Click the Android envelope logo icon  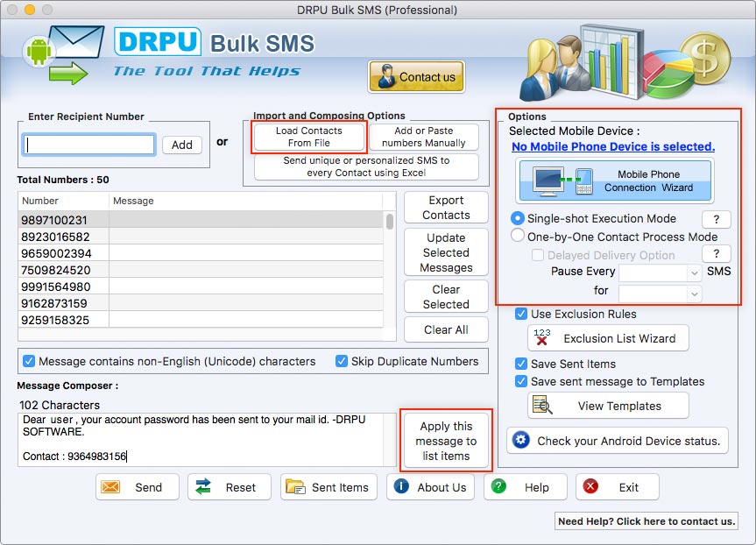(63, 54)
